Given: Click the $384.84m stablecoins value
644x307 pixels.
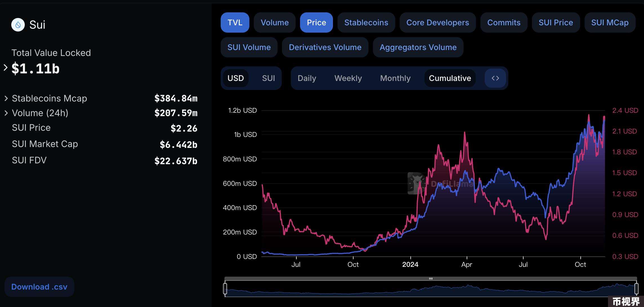Looking at the screenshot, I should (176, 98).
